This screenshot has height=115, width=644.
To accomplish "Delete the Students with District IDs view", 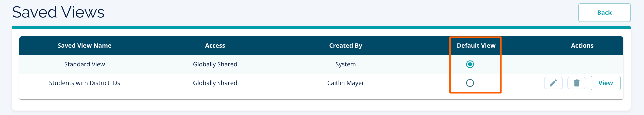I will tap(577, 83).
